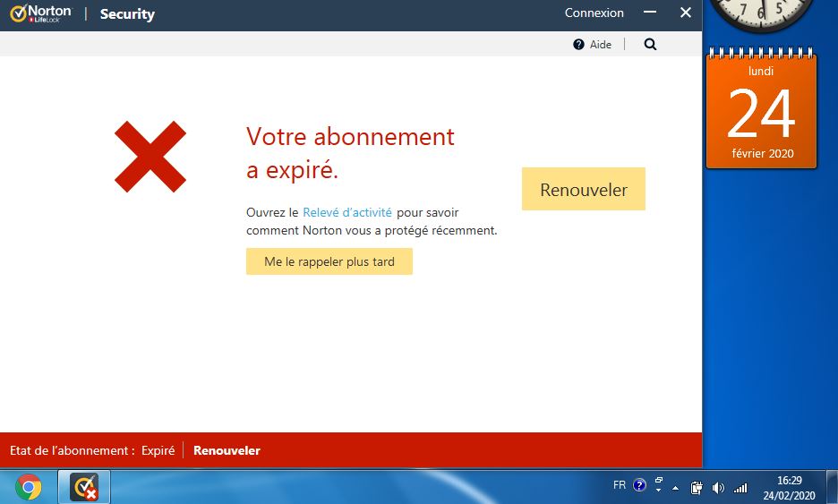Click the battery power tray icon
Image resolution: width=838 pixels, height=504 pixels.
click(x=697, y=487)
